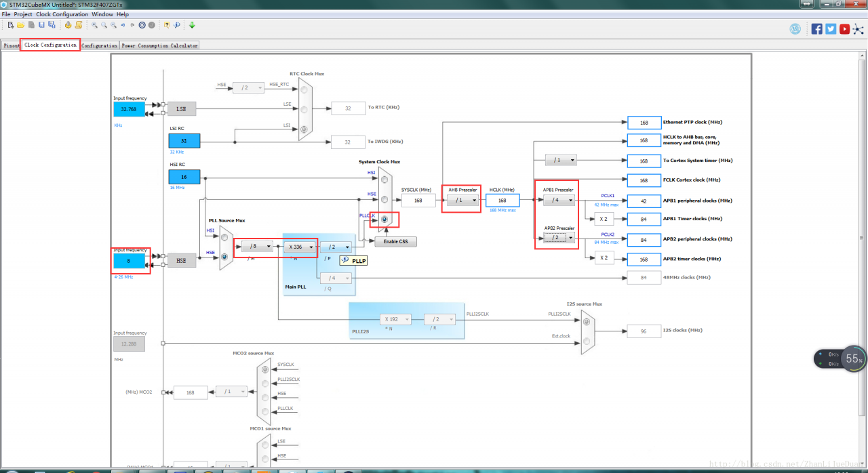
Task: Open the File menu
Action: coord(6,14)
